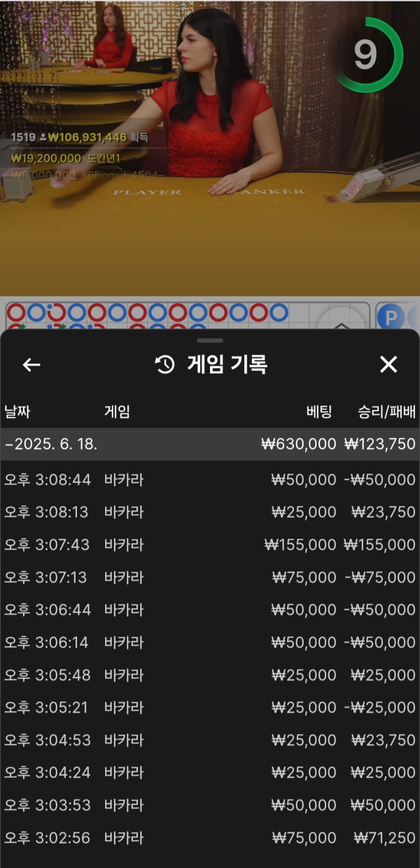420x868 pixels.
Task: Open the 오후 3:08:44 baccarat record
Action: [x=210, y=480]
